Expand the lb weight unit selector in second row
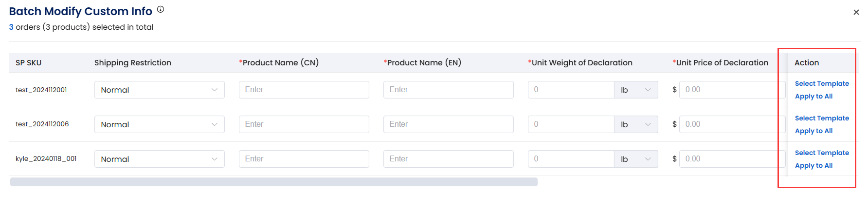This screenshot has height=217, width=868. tap(636, 124)
